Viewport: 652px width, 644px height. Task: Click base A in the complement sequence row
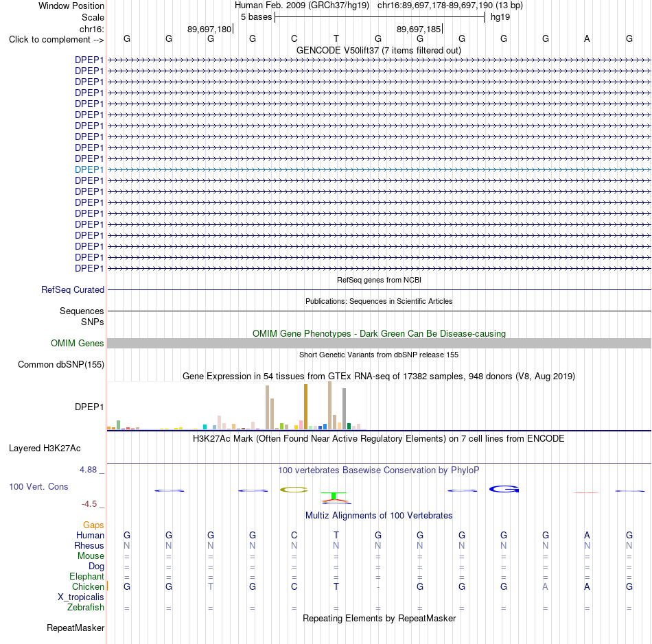(587, 38)
